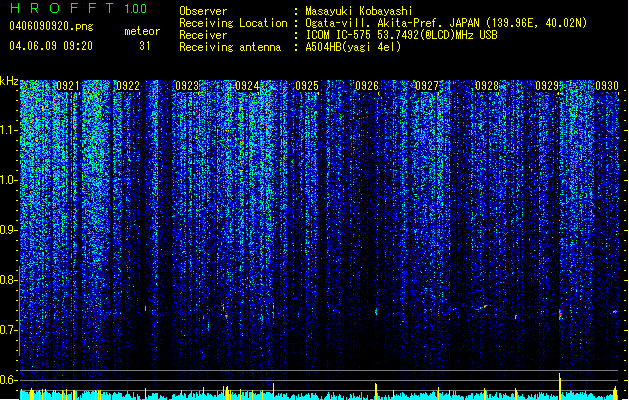
Task: Select the filename 0406090920.png
Action: (51, 26)
